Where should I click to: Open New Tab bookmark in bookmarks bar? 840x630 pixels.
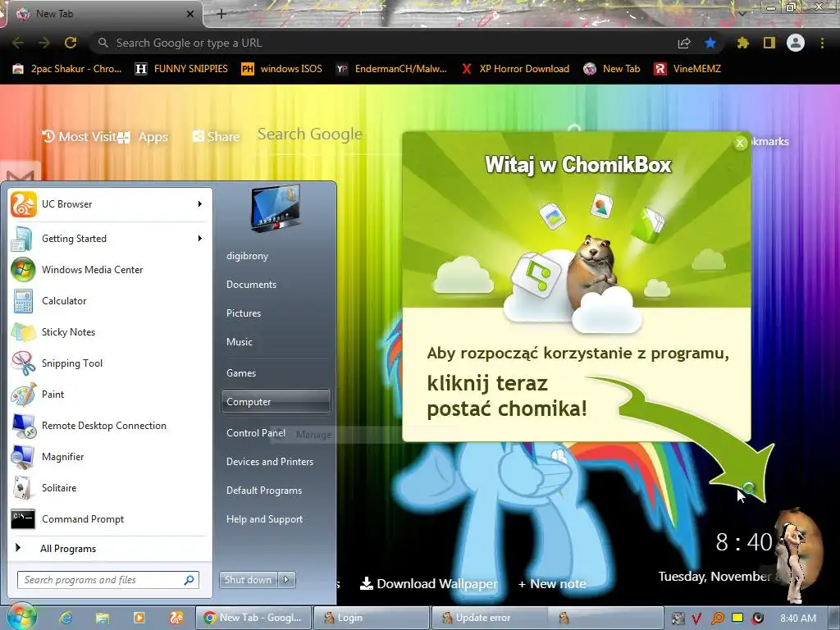[612, 69]
